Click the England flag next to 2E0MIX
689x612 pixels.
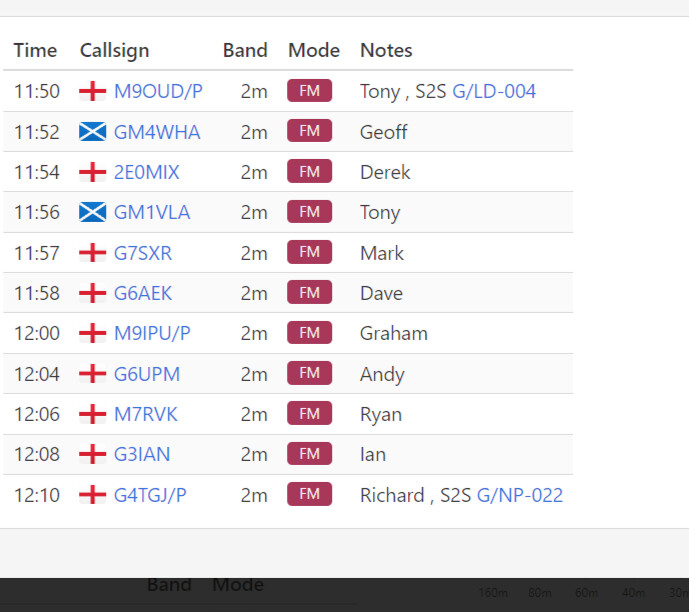pyautogui.click(x=92, y=172)
